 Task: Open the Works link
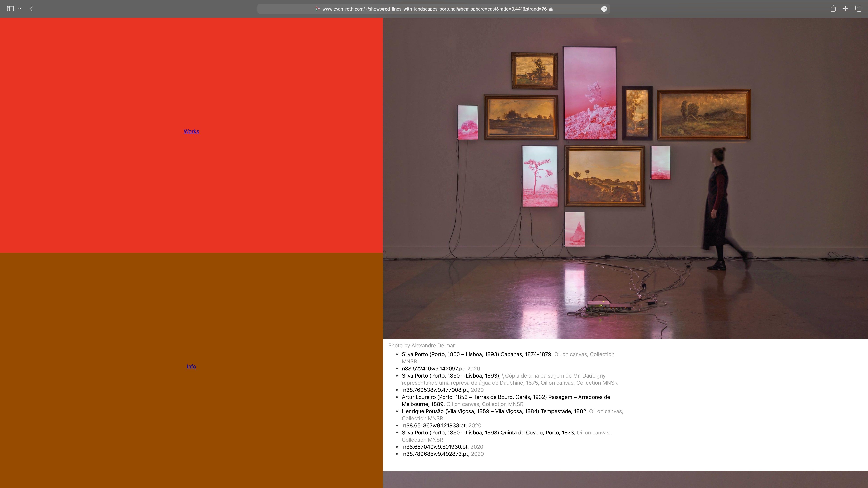click(x=191, y=131)
